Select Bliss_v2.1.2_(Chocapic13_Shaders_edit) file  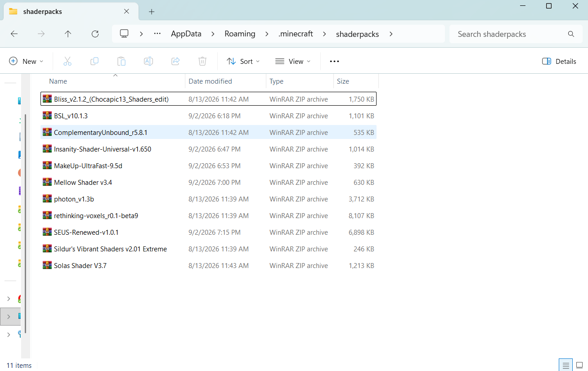[208, 99]
